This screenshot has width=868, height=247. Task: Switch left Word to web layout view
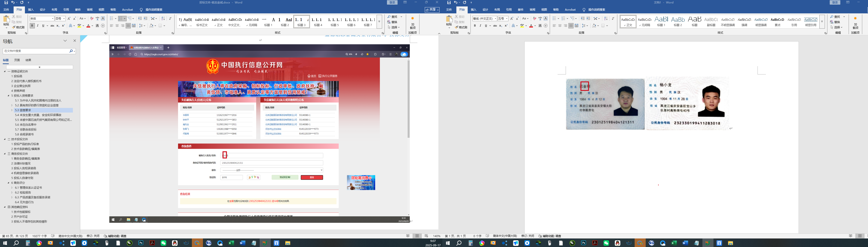pos(426,236)
